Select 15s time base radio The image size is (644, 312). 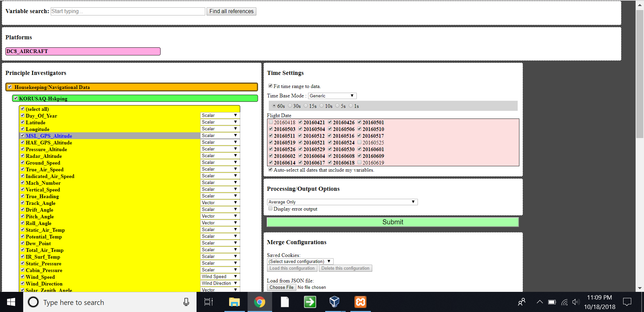pyautogui.click(x=306, y=105)
